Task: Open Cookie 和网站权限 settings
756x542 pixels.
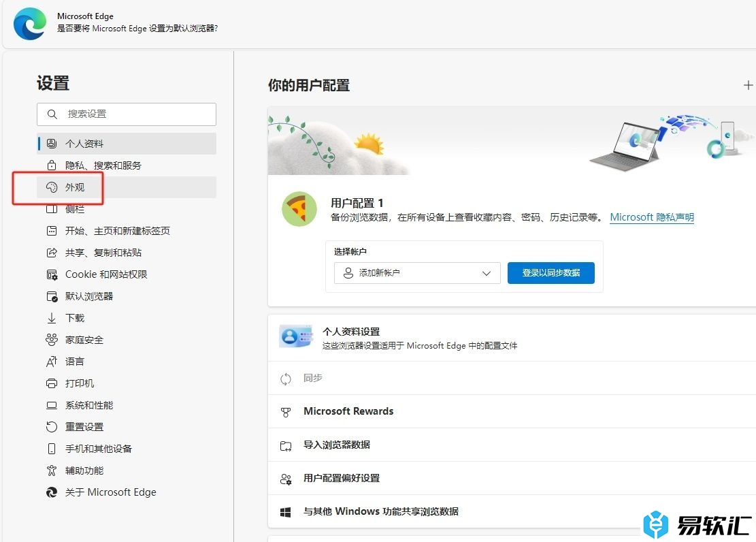Action: pos(127,274)
